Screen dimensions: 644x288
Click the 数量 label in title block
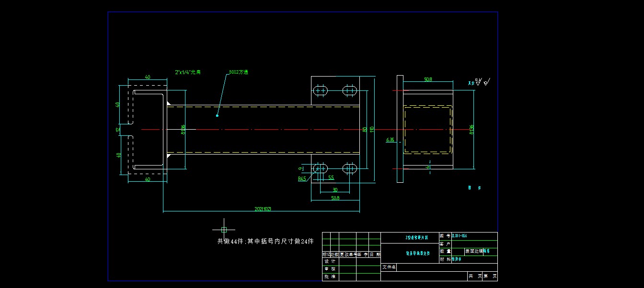[445, 251]
